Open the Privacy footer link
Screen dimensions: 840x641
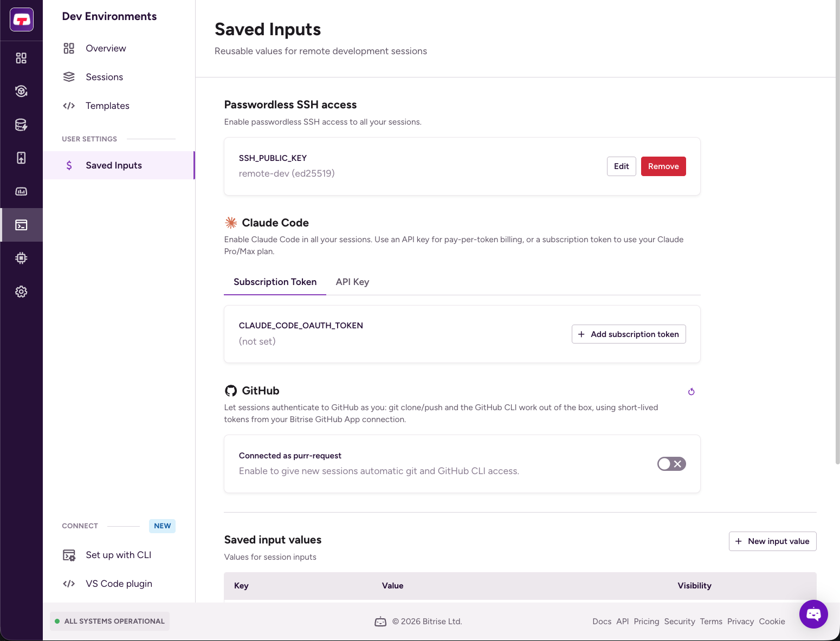[x=740, y=621]
